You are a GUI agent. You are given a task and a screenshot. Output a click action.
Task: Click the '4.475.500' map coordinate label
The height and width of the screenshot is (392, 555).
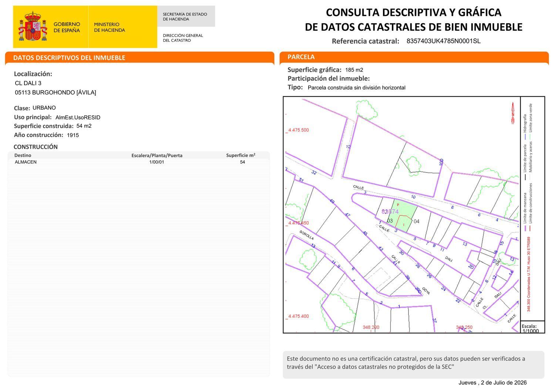pyautogui.click(x=298, y=130)
